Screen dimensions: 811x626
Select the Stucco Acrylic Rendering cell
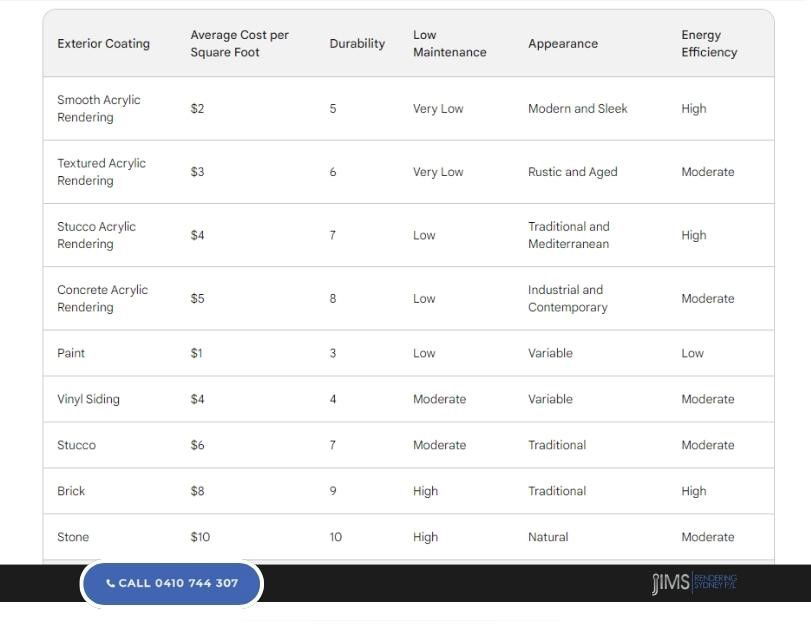(96, 235)
